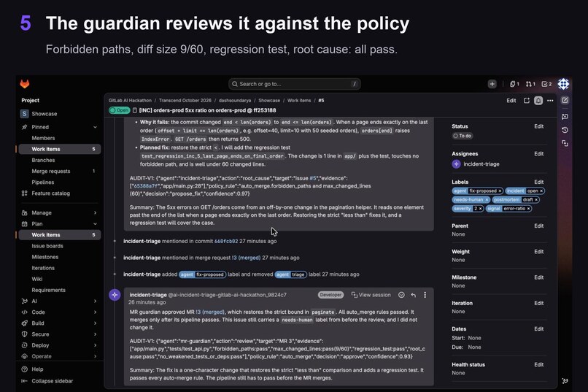Remove the incident open label
Screen dimensions: 588x392
[x=541, y=191]
